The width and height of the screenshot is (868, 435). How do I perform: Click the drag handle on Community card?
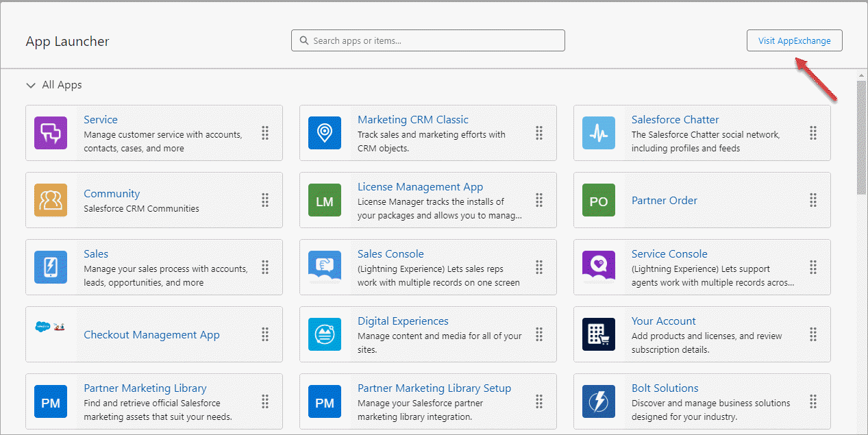tap(265, 200)
